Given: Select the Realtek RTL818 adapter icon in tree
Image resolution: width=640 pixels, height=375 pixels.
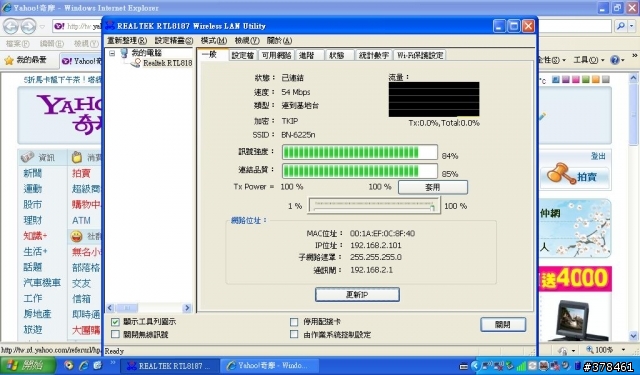Looking at the screenshot, I should pyautogui.click(x=136, y=63).
